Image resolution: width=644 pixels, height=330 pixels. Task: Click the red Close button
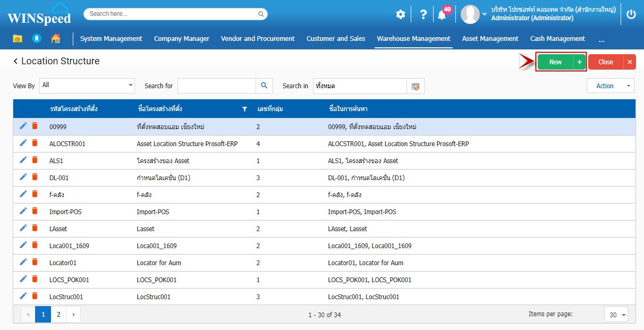click(606, 62)
